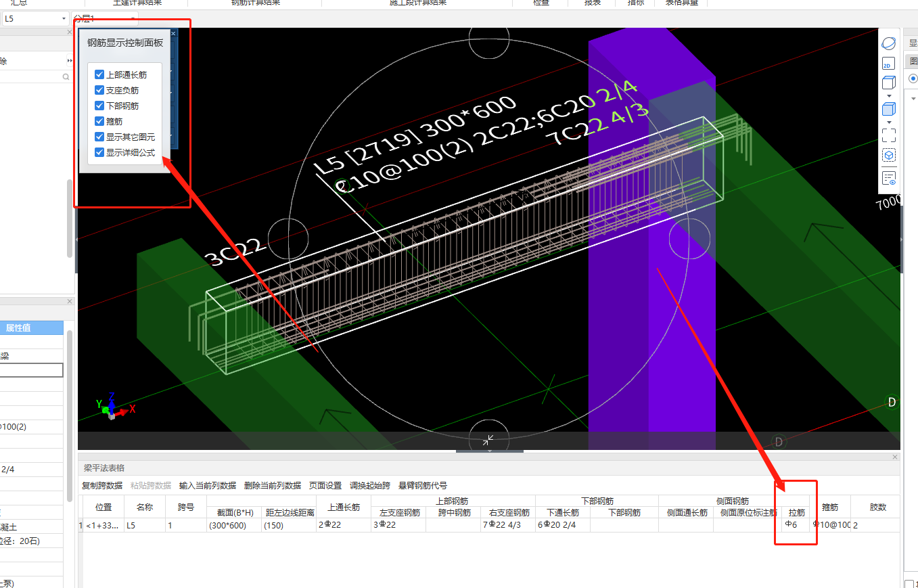Screen dimensions: 918x588
Task: Close the rebar display control panel
Action: 173,33
